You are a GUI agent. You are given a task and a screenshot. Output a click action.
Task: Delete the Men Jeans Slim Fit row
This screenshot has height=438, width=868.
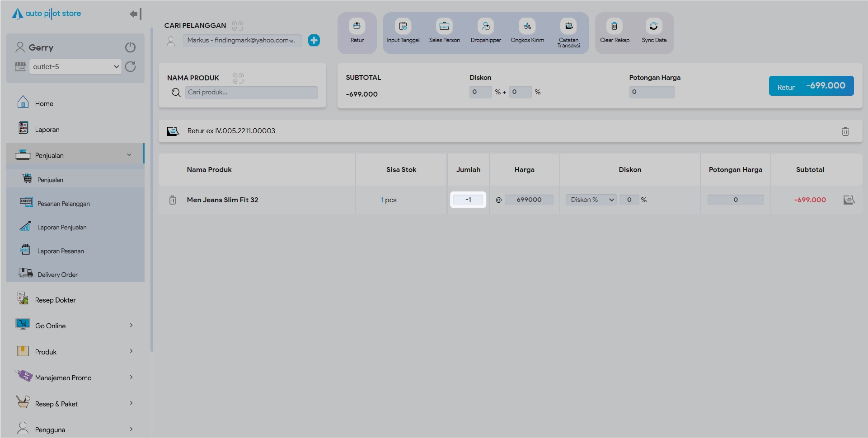(x=173, y=200)
